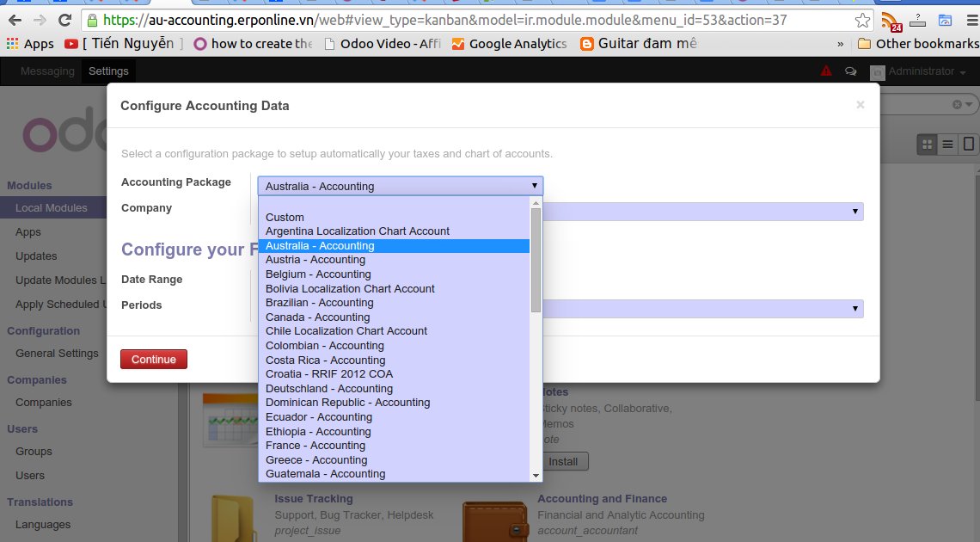Open Accounting Package combo box
The width and height of the screenshot is (980, 542).
pyautogui.click(x=401, y=187)
